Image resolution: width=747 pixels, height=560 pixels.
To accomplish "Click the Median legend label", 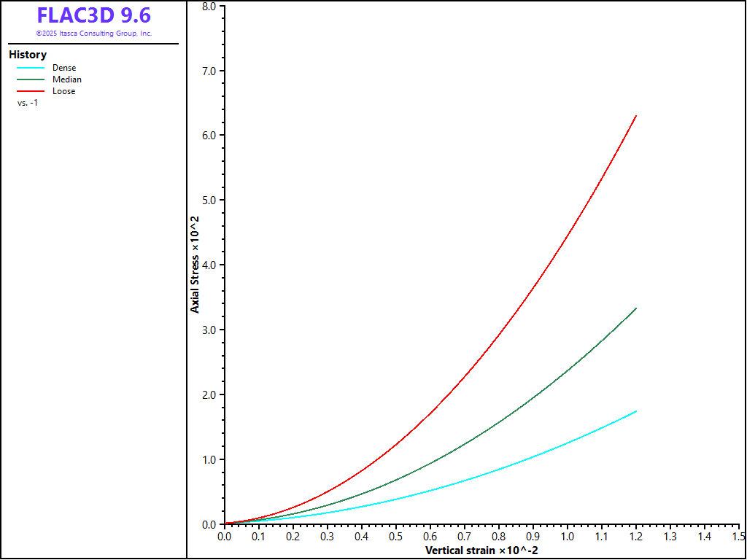I will click(67, 79).
